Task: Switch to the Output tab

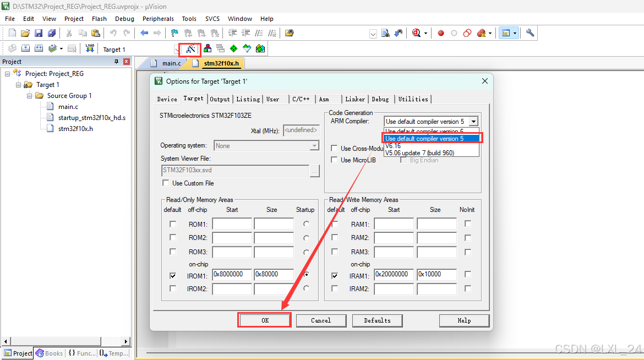Action: click(220, 99)
